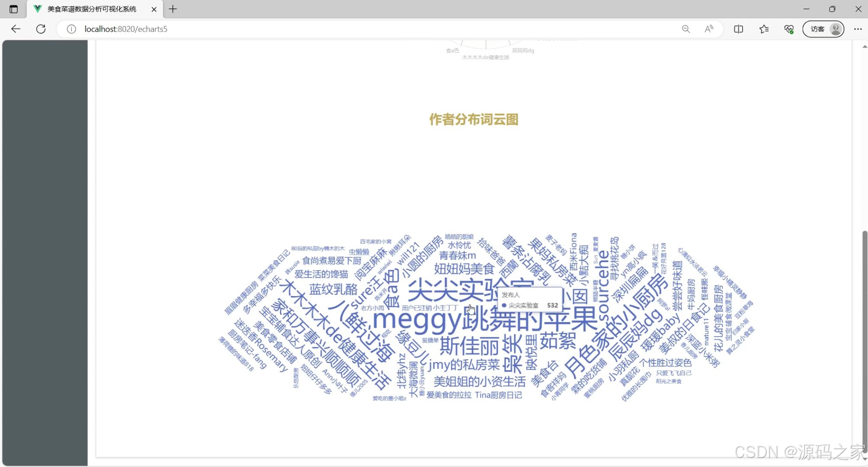Click the tab actions icon at top-left
This screenshot has width=868, height=467.
point(13,9)
